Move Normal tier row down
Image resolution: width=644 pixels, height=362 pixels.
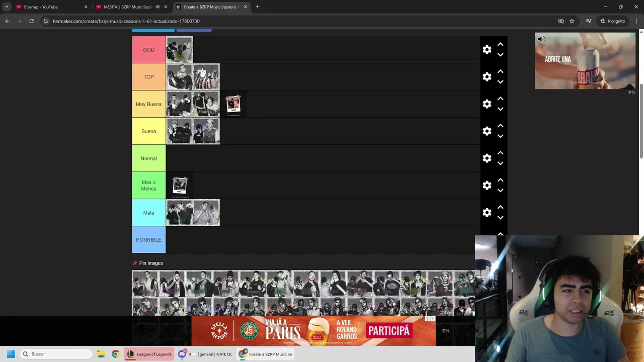point(500,163)
